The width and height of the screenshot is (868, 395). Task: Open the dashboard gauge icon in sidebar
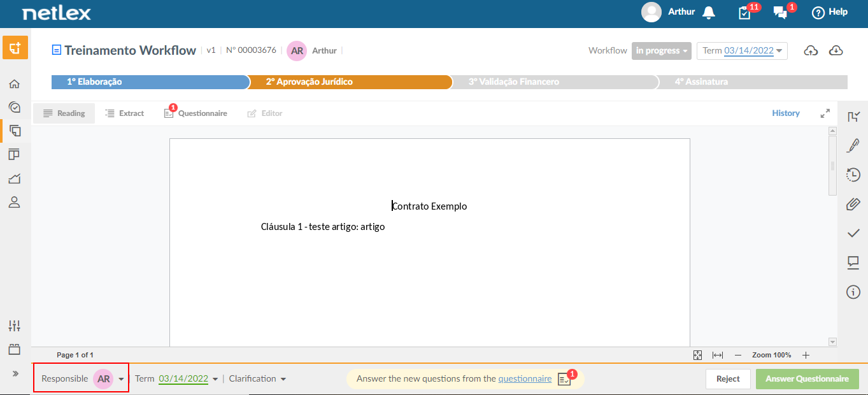point(14,107)
